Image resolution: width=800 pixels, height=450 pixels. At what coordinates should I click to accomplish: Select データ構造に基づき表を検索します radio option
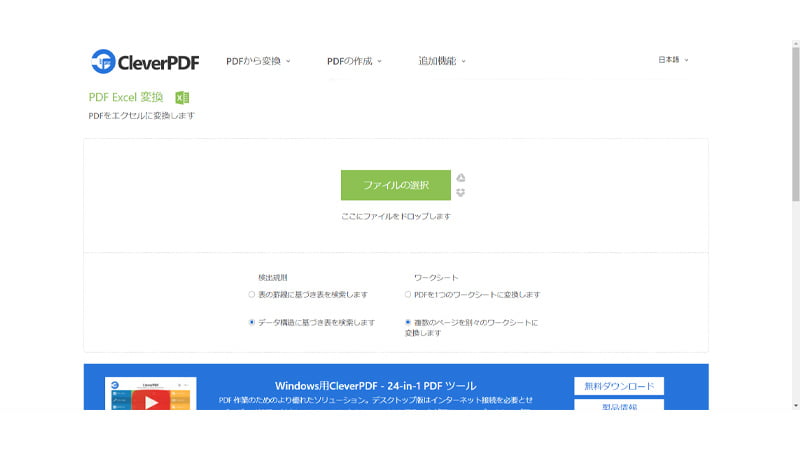tap(252, 322)
